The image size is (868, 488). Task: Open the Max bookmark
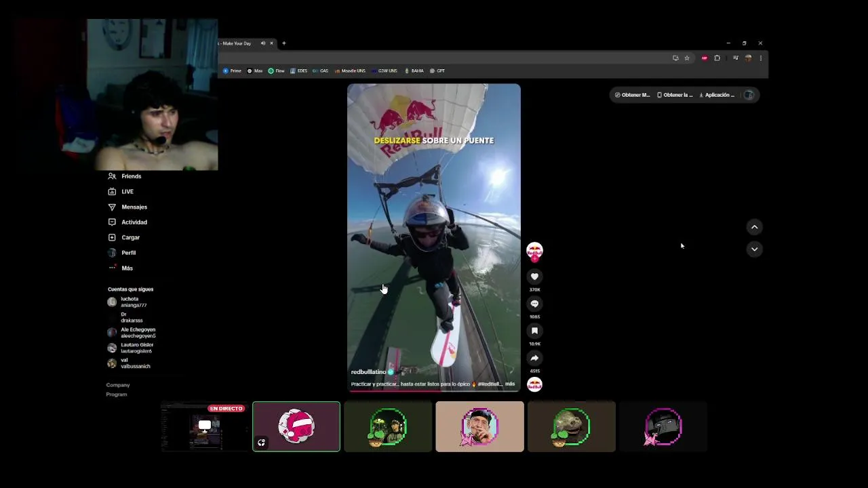click(x=255, y=70)
